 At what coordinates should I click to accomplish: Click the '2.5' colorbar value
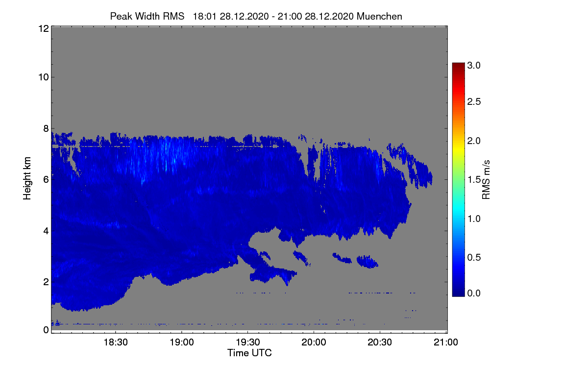click(474, 102)
